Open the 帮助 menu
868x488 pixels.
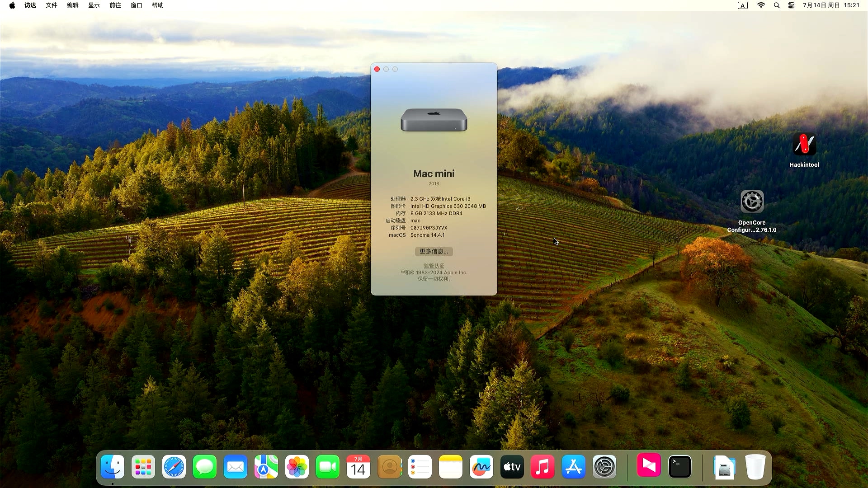158,5
